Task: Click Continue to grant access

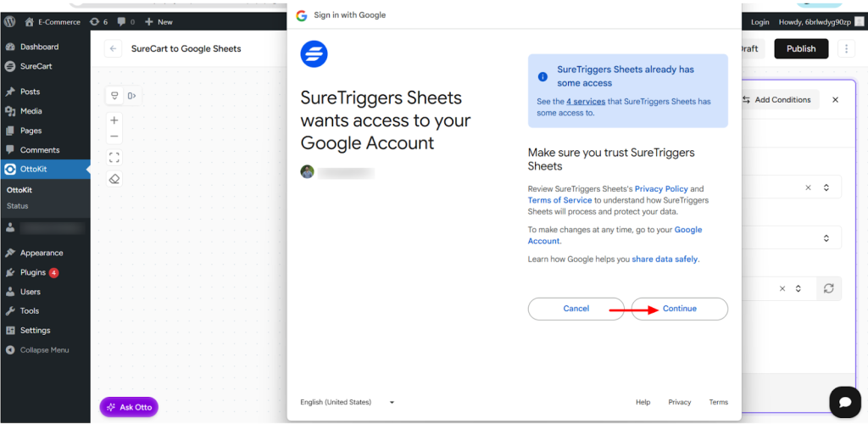Action: 680,309
